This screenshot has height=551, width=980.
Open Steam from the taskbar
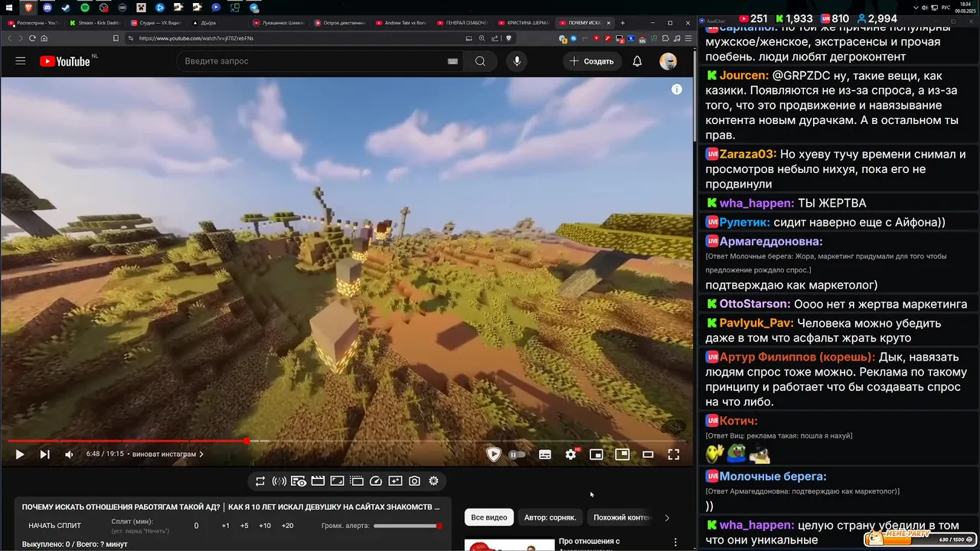tap(66, 7)
